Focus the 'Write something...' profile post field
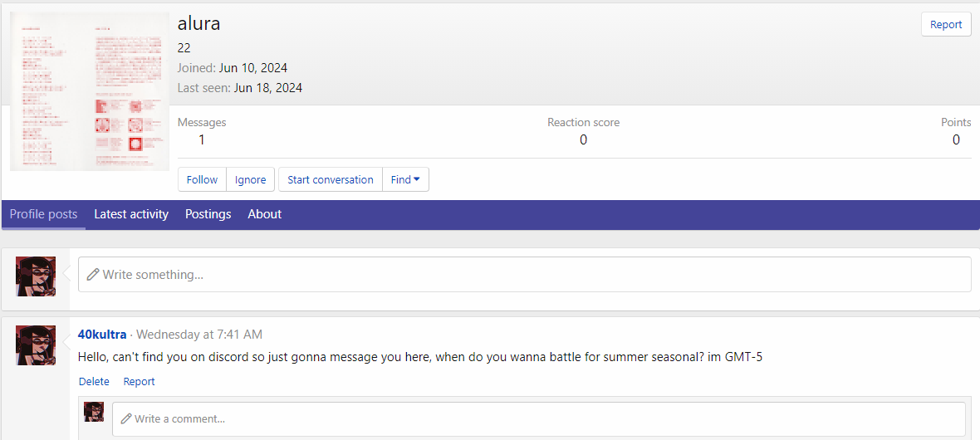 523,274
